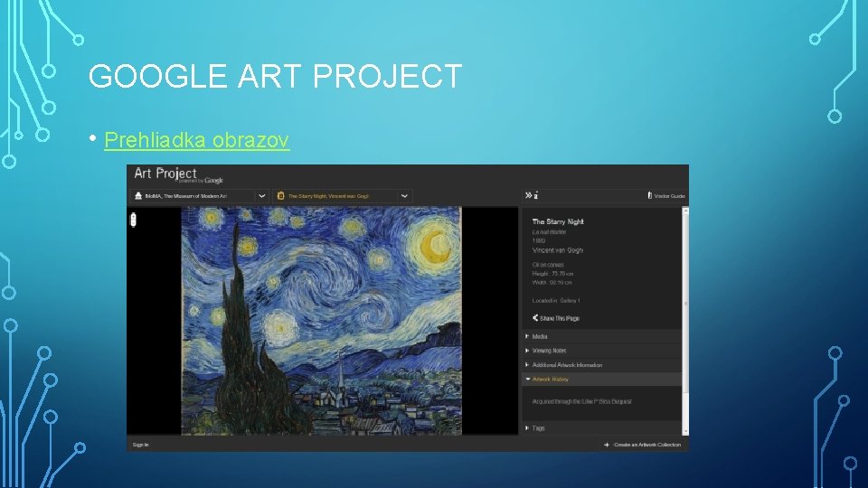Collapse the Artwork History section triangle

pos(527,379)
